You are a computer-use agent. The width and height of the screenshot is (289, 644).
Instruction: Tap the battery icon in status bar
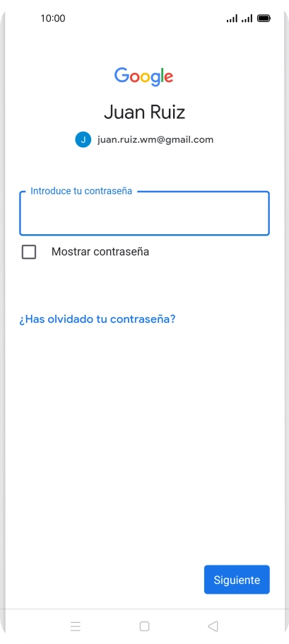pos(264,18)
